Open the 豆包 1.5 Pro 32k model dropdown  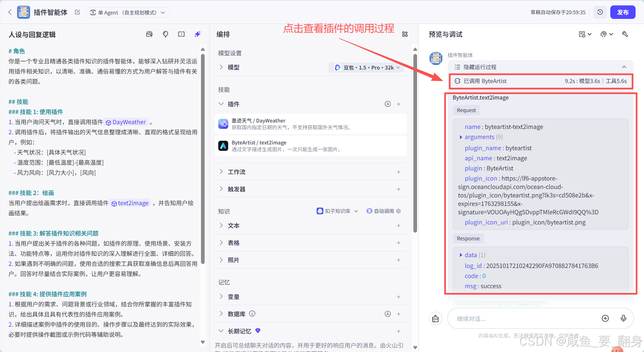point(366,67)
